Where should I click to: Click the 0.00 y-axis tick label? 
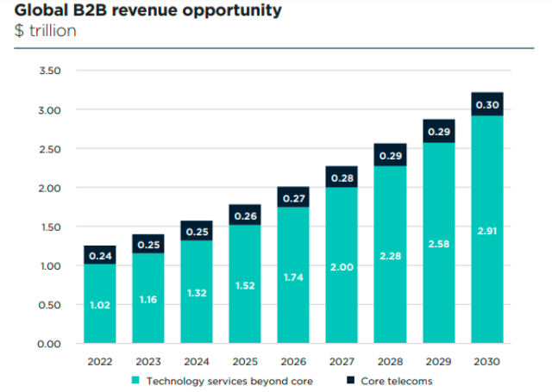49,344
